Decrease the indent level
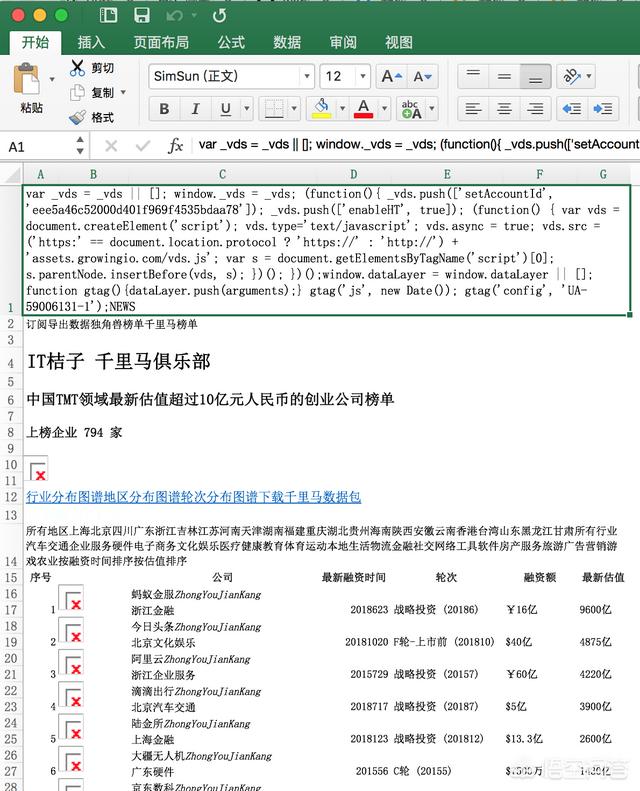The width and height of the screenshot is (640, 791). click(x=572, y=108)
